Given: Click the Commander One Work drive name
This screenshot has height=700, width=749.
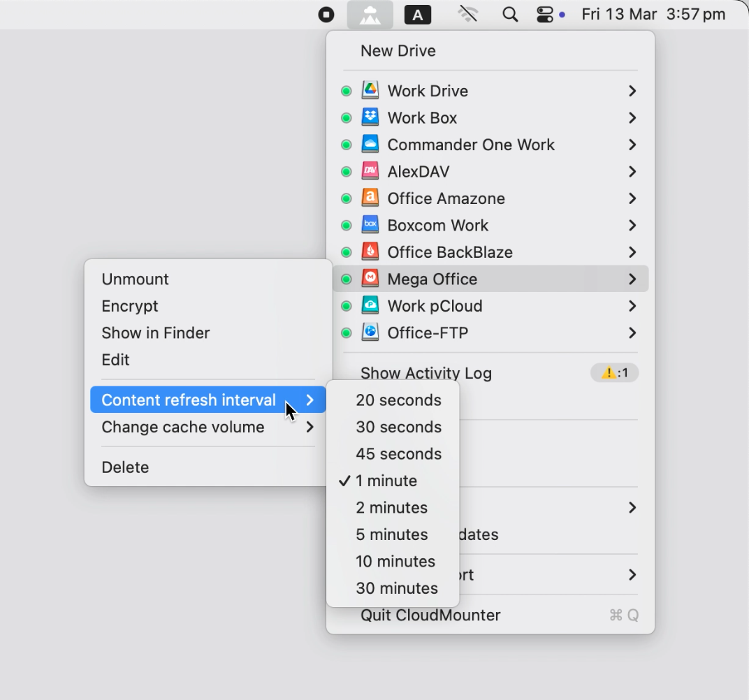Looking at the screenshot, I should point(471,145).
